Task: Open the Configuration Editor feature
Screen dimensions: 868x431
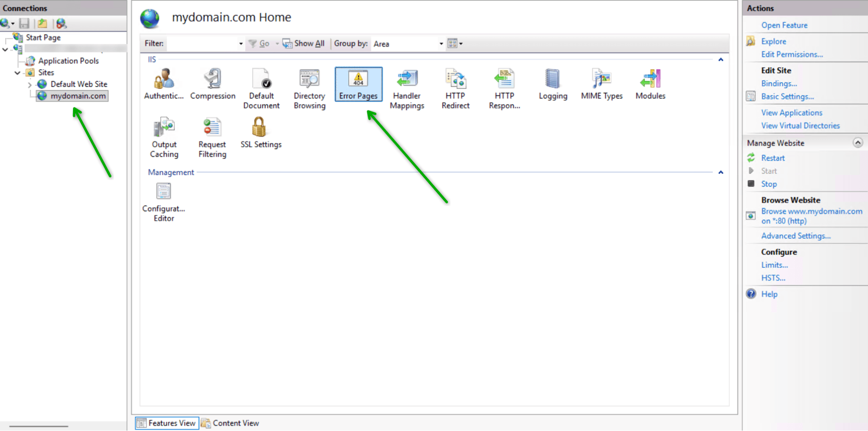Action: (x=164, y=202)
